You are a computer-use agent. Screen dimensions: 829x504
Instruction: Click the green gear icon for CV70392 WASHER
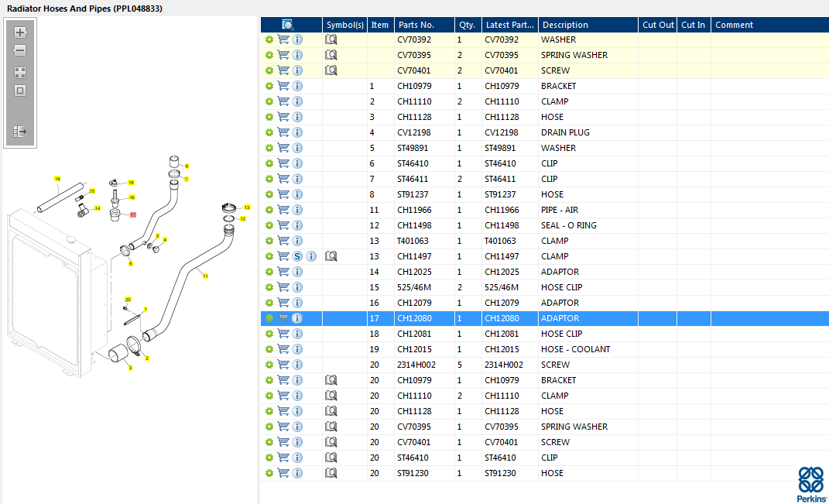click(x=269, y=39)
